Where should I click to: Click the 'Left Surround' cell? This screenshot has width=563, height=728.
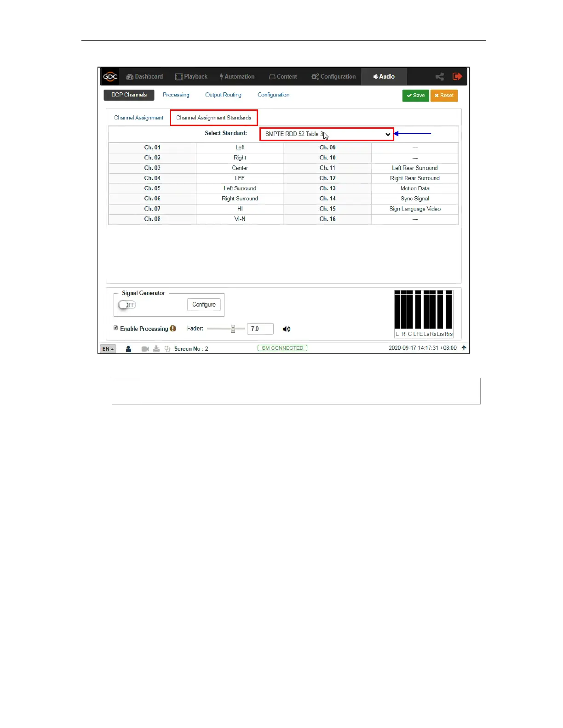click(x=240, y=188)
